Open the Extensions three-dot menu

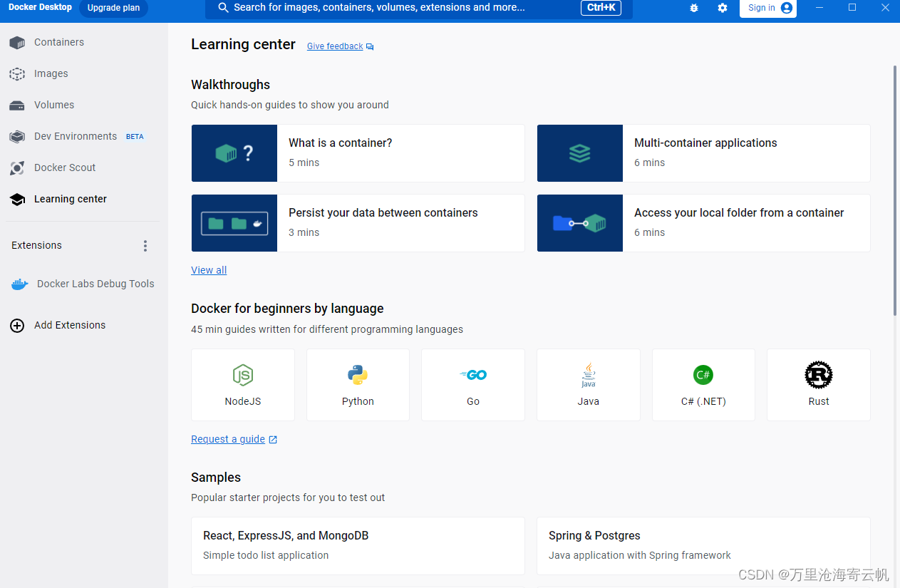point(145,246)
